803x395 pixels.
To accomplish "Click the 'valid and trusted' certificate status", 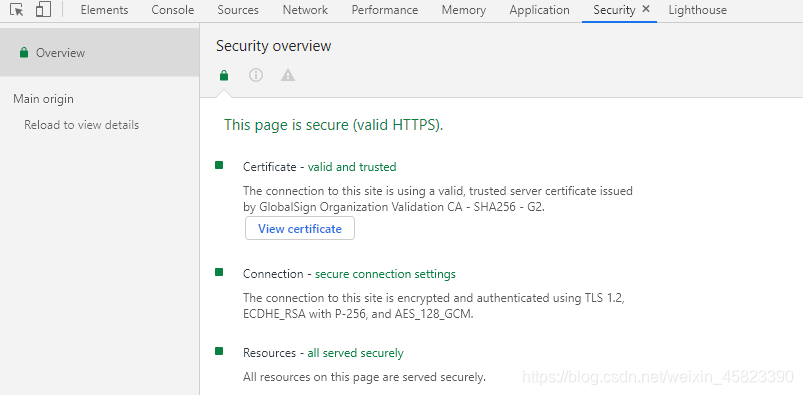I will coord(352,167).
